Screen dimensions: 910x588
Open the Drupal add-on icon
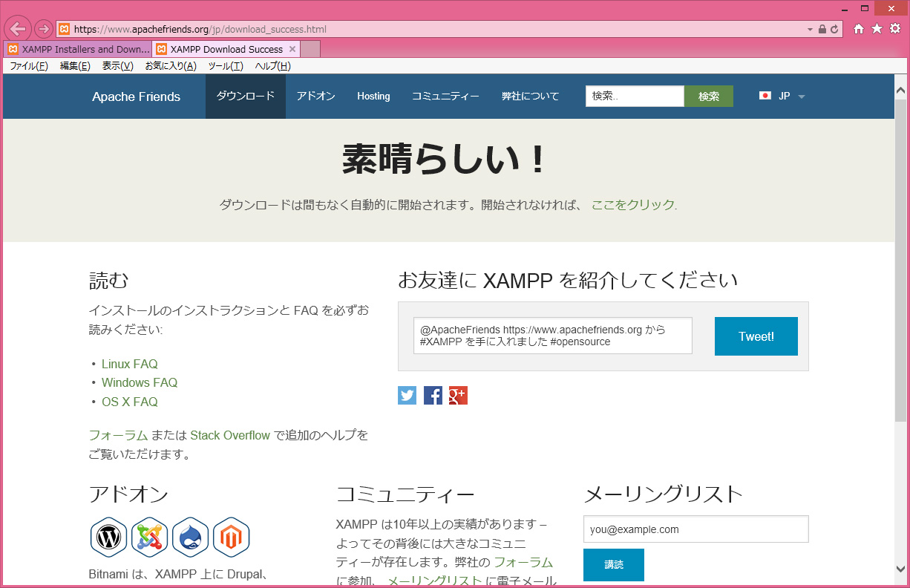(191, 538)
